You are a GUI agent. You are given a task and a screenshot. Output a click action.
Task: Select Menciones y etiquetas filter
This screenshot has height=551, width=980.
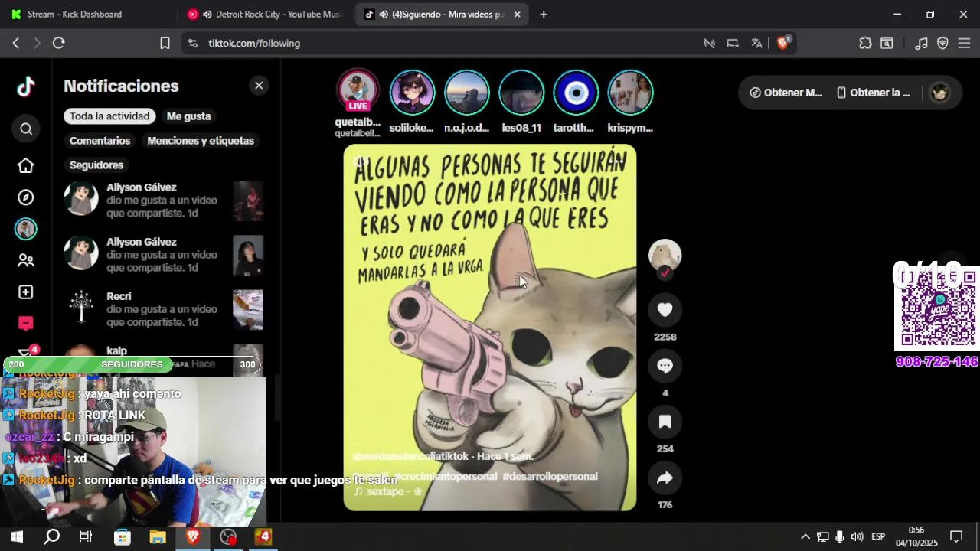(201, 141)
